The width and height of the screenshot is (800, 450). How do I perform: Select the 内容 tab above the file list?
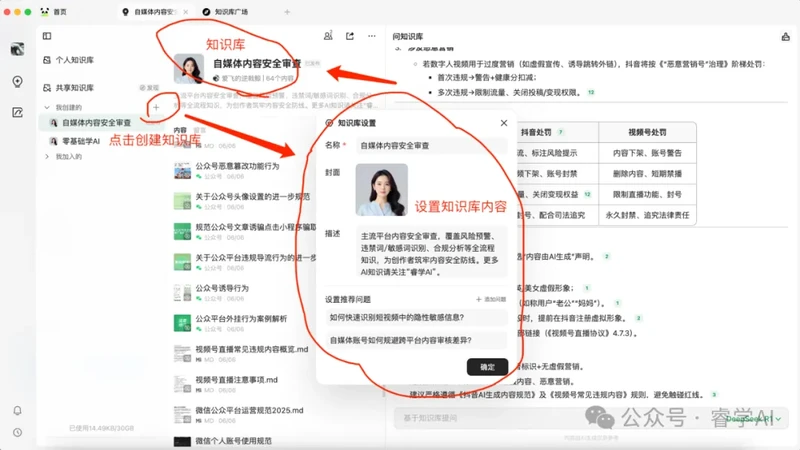[x=180, y=130]
